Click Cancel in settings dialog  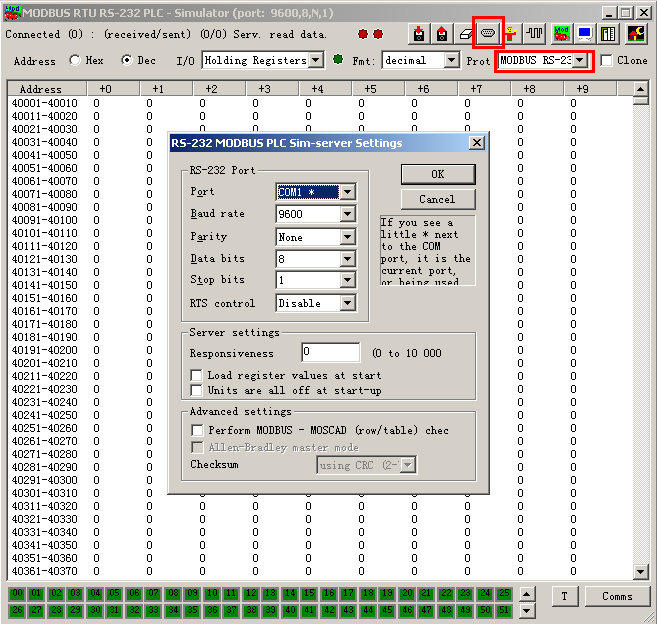click(x=438, y=199)
